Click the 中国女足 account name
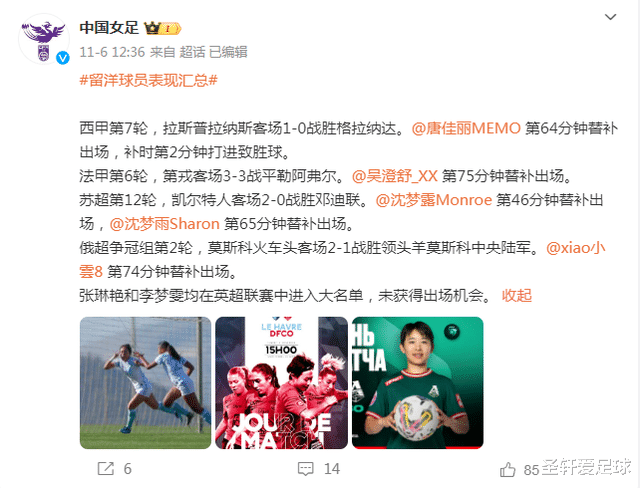This screenshot has height=488, width=640. pyautogui.click(x=109, y=28)
